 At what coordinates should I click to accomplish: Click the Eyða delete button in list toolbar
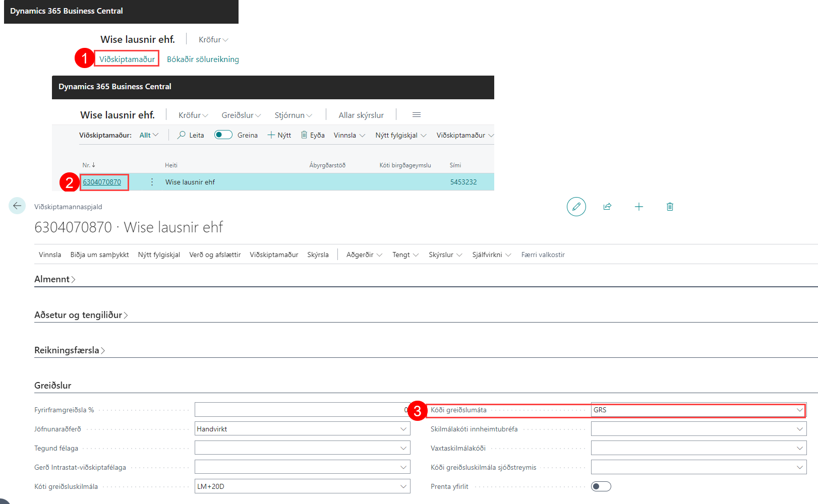(x=313, y=135)
